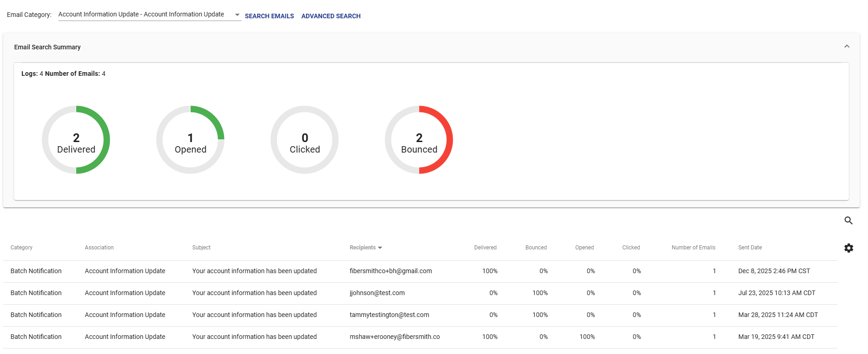This screenshot has width=868, height=354.
Task: Click the Delivered donut chart
Action: click(76, 140)
